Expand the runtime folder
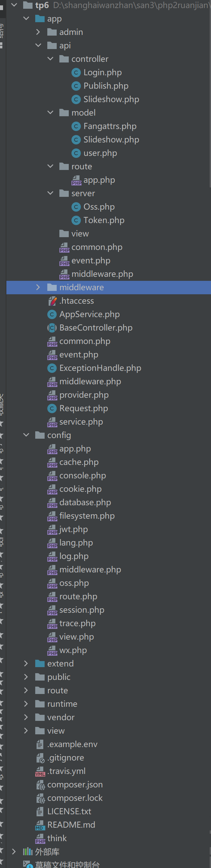 click(x=26, y=703)
